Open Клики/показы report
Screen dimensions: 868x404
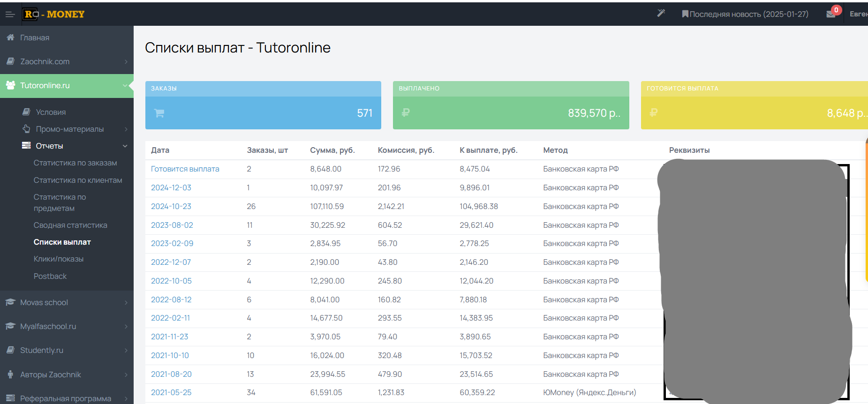(x=59, y=259)
